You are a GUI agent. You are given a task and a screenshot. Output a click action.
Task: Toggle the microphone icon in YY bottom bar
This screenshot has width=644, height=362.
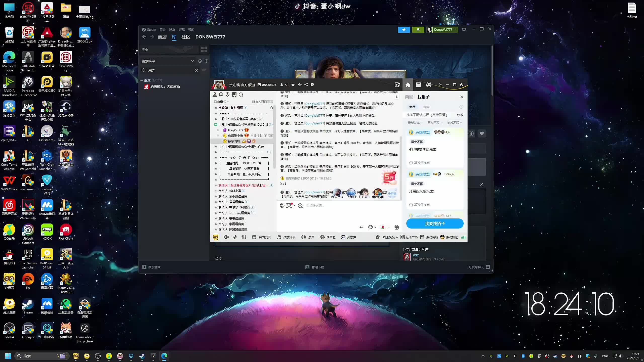[234, 237]
